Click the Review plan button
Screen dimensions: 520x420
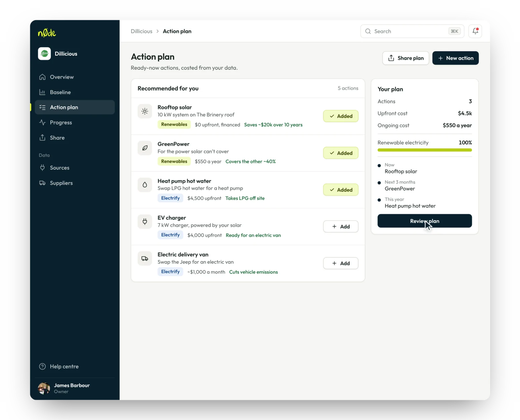click(424, 221)
